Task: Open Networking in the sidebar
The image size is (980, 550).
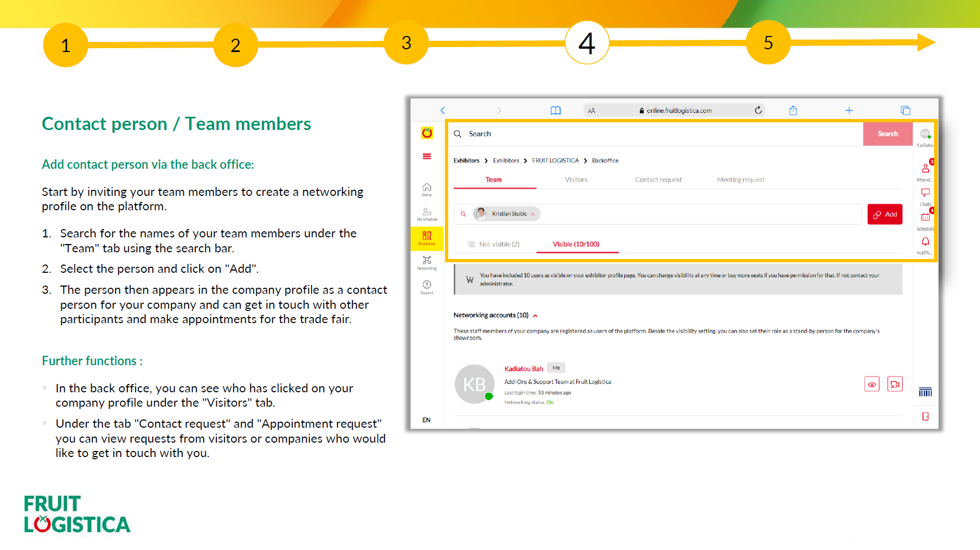Action: pos(427,263)
